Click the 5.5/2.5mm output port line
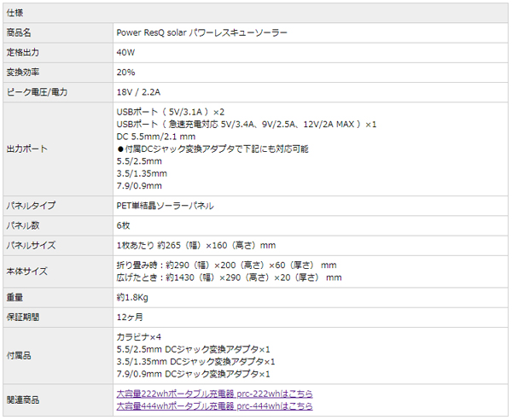This screenshot has width=512, height=420. (139, 161)
